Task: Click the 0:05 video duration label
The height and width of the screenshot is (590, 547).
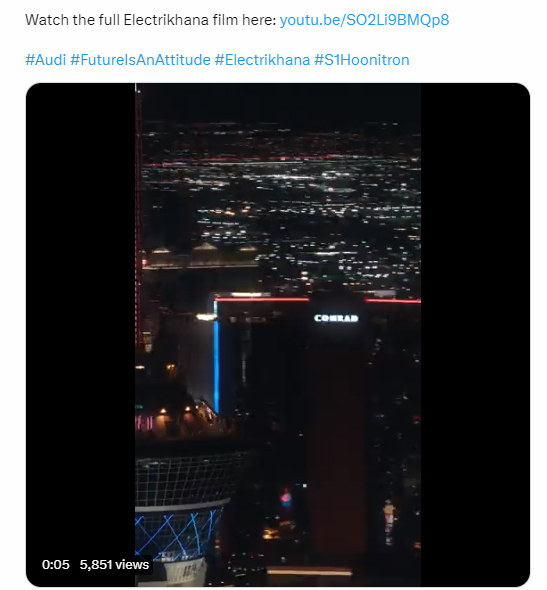Action: pyautogui.click(x=56, y=564)
